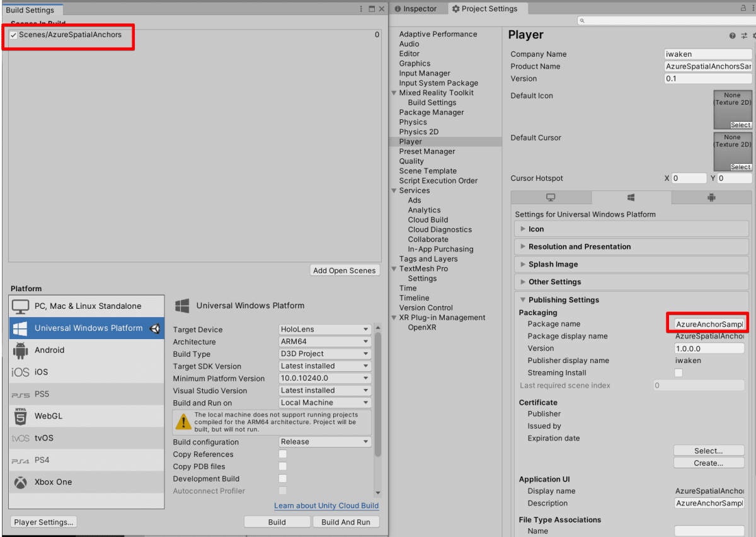Expand Resolution and Presentation section
756x537 pixels.
click(632, 247)
